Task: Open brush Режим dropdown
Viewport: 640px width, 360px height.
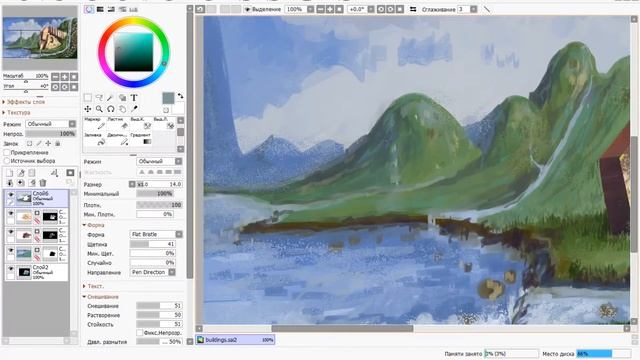Action: click(x=159, y=162)
